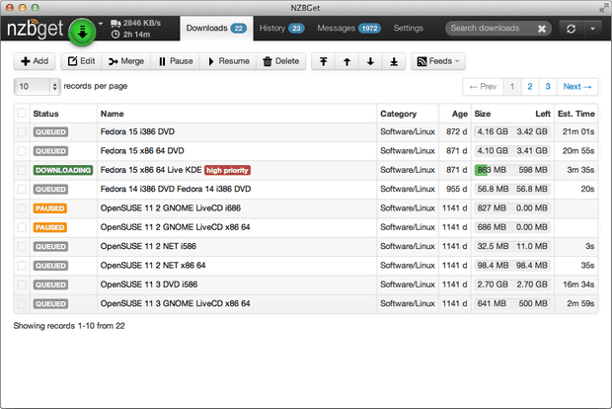Click the DOWNLOADING status badge
The image size is (612, 409).
[x=63, y=170]
